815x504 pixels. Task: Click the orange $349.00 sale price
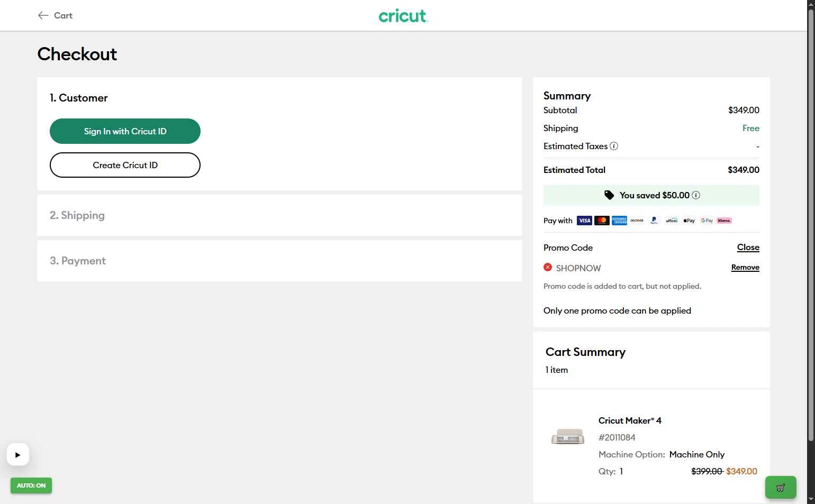[x=742, y=471]
